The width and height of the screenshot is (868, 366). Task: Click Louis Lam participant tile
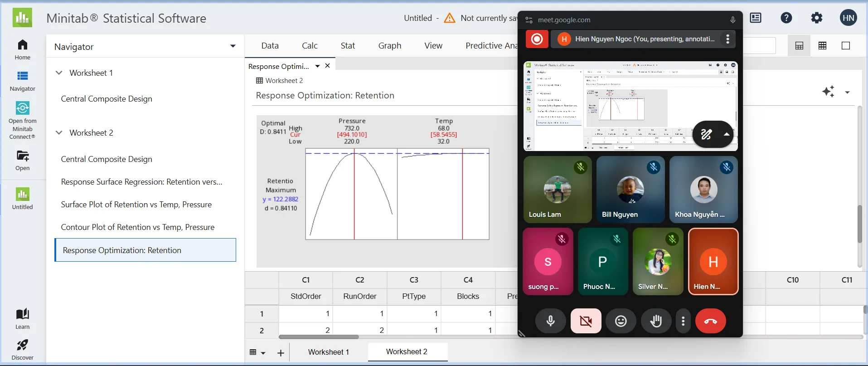pyautogui.click(x=558, y=190)
